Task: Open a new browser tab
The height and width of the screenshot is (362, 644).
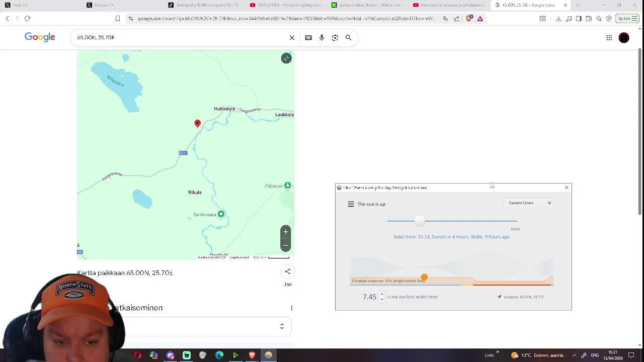Action: click(x=577, y=5)
